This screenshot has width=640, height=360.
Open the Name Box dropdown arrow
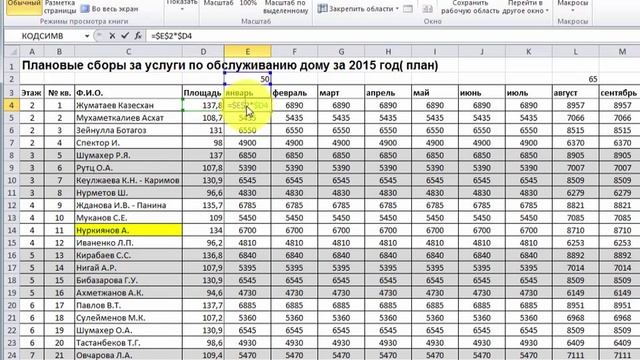pyautogui.click(x=87, y=36)
